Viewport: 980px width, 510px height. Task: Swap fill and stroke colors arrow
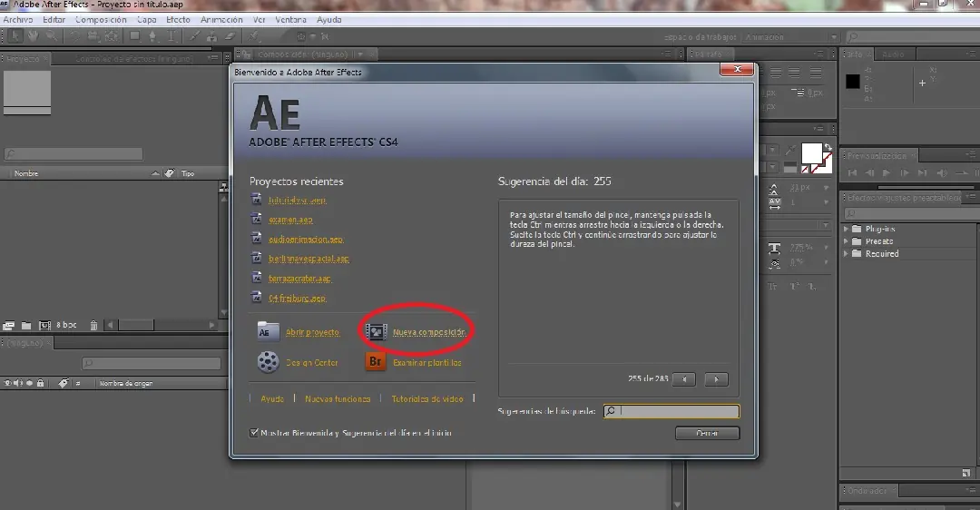point(828,148)
